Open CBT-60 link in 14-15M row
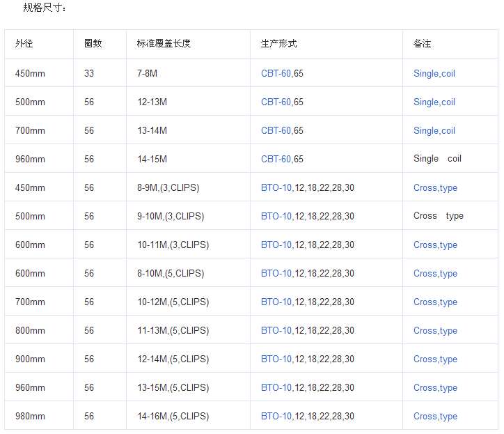The image size is (504, 434). click(x=276, y=159)
